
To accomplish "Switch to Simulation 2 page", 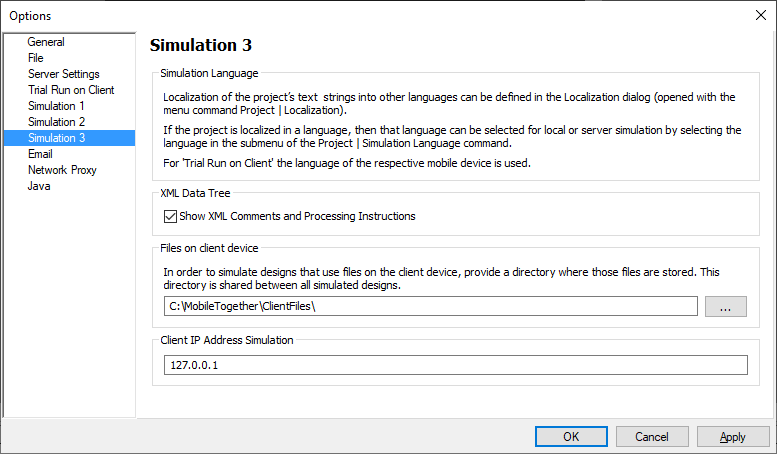I will 56,122.
